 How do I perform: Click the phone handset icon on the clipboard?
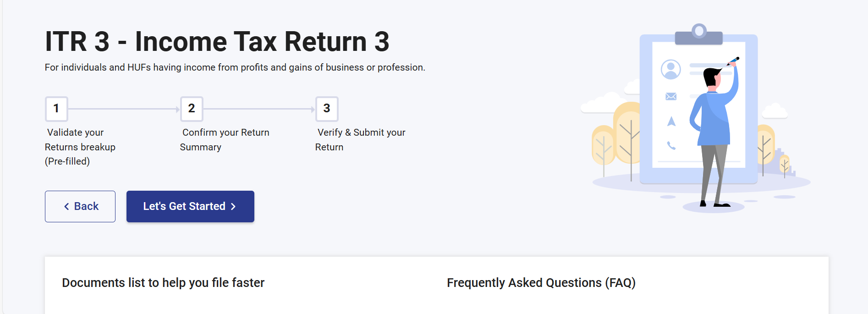(x=671, y=145)
